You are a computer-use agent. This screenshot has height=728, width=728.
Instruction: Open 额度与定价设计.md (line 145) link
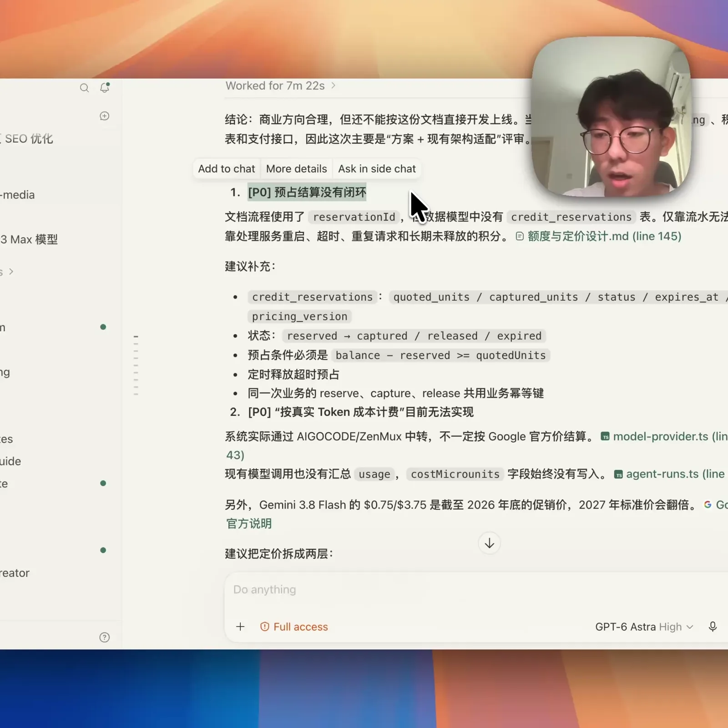604,236
